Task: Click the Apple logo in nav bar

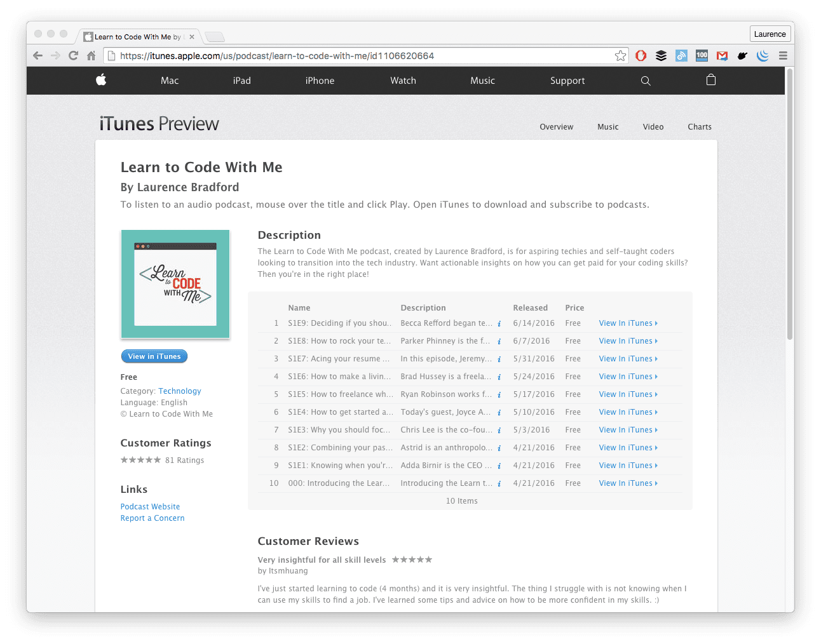Action: coord(101,80)
